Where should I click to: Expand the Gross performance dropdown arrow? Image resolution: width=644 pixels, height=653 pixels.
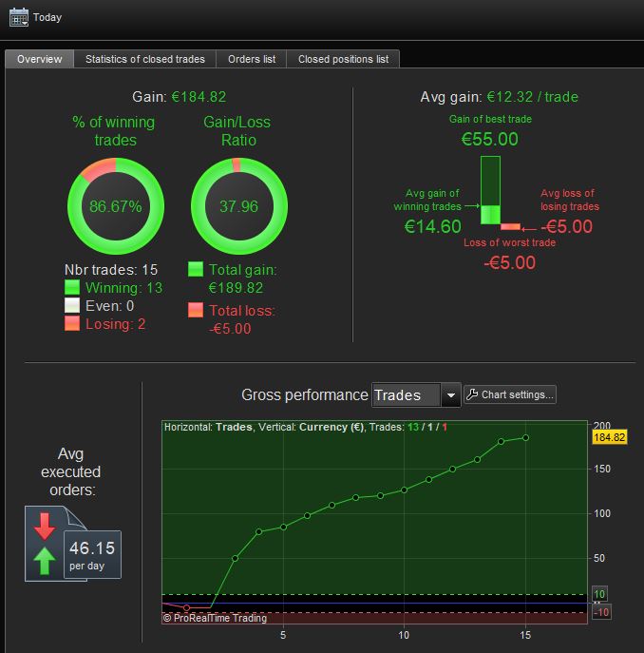tap(450, 394)
